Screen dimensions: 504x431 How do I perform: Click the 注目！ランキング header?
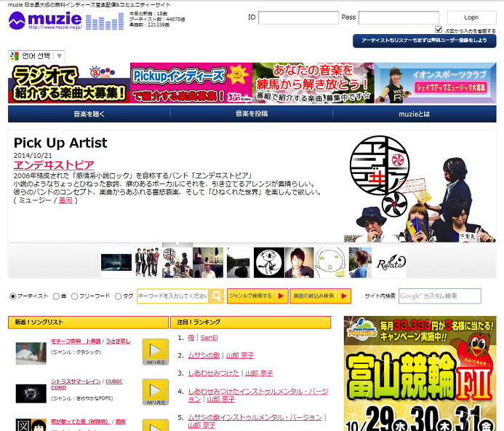251,323
